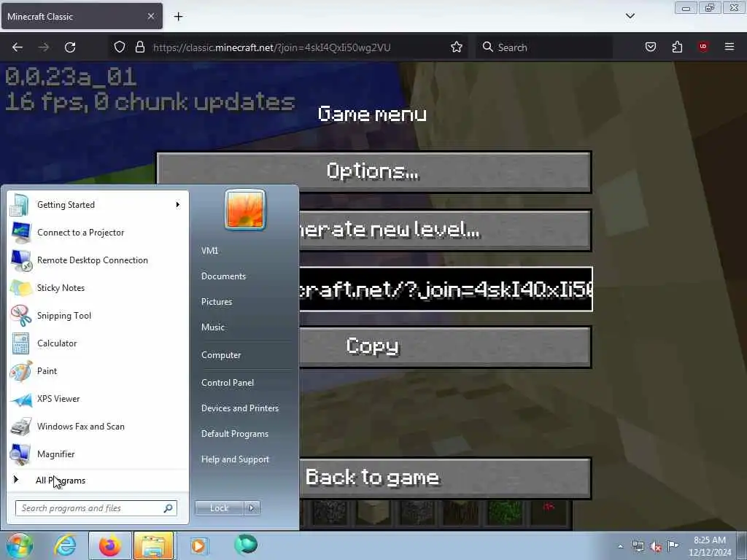Screen dimensions: 747x560
Task: Launch Calculator from Start menu
Action: (x=98, y=343)
